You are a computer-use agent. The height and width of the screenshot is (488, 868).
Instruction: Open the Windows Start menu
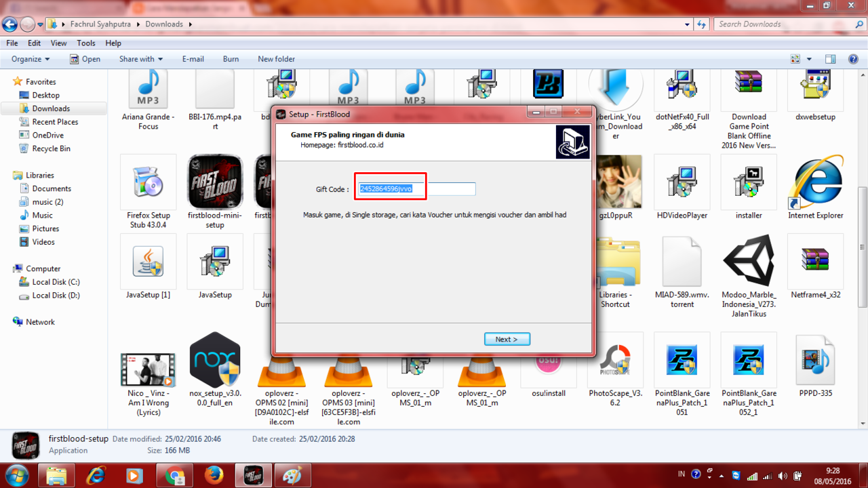click(x=16, y=475)
